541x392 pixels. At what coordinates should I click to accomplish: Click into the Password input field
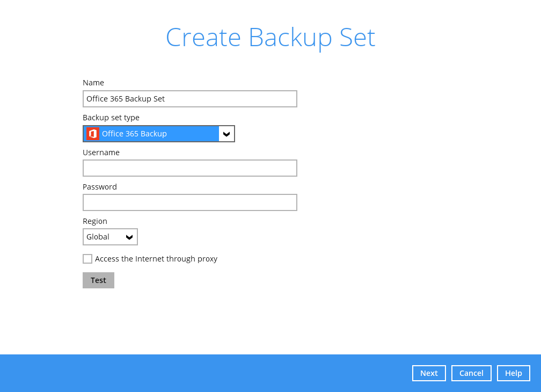pyautogui.click(x=190, y=202)
